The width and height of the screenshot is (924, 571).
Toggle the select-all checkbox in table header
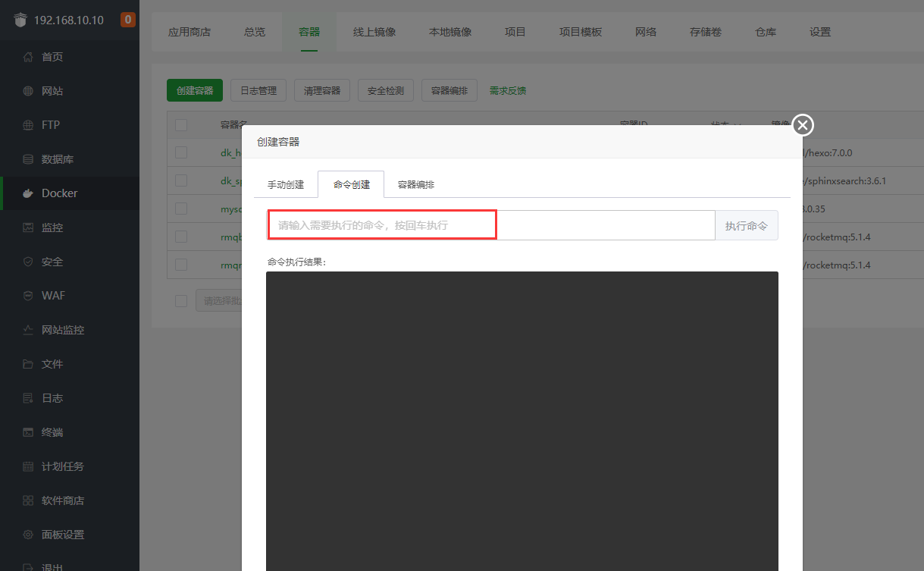click(x=181, y=125)
